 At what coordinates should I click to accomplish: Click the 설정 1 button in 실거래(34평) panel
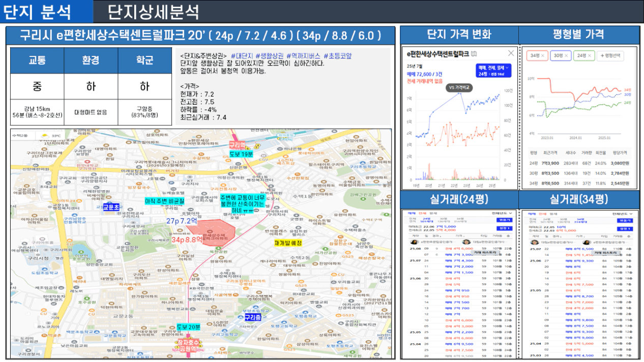(x=626, y=228)
